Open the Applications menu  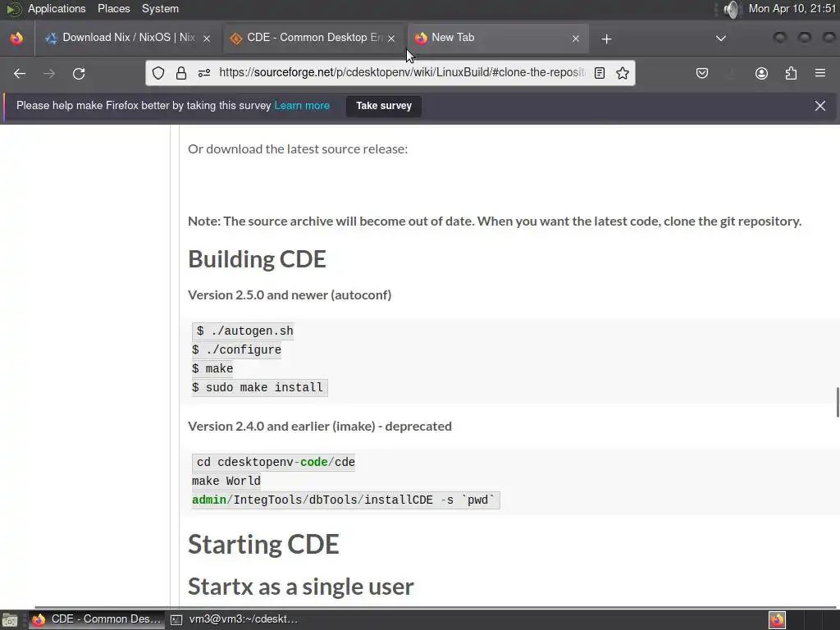pos(57,8)
